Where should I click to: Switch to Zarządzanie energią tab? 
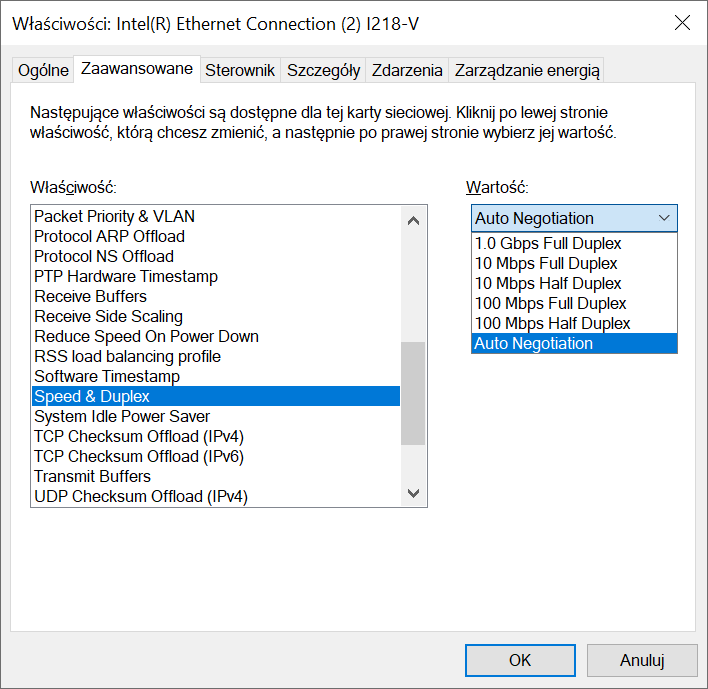pyautogui.click(x=526, y=70)
